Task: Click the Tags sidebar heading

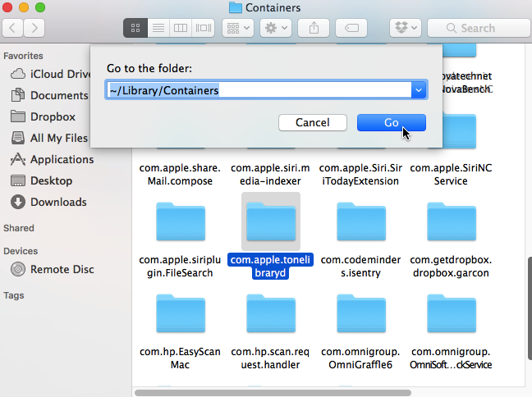Action: click(x=14, y=295)
